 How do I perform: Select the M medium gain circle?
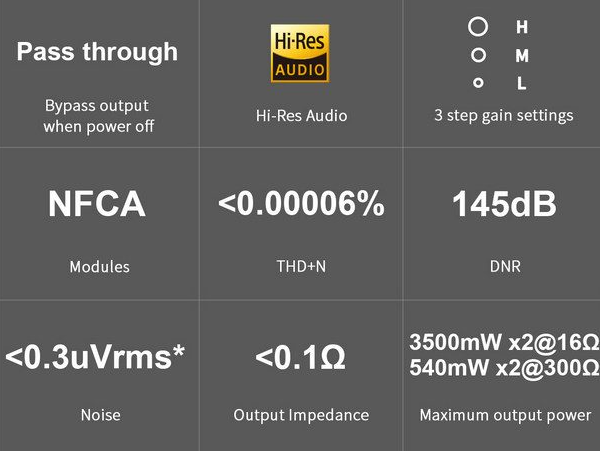pyautogui.click(x=478, y=55)
